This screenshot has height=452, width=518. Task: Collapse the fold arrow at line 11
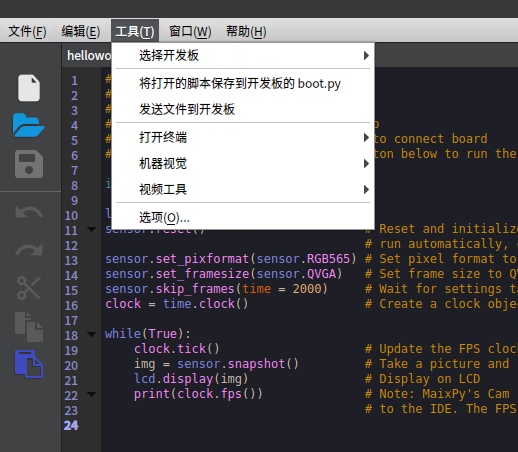[x=91, y=229]
